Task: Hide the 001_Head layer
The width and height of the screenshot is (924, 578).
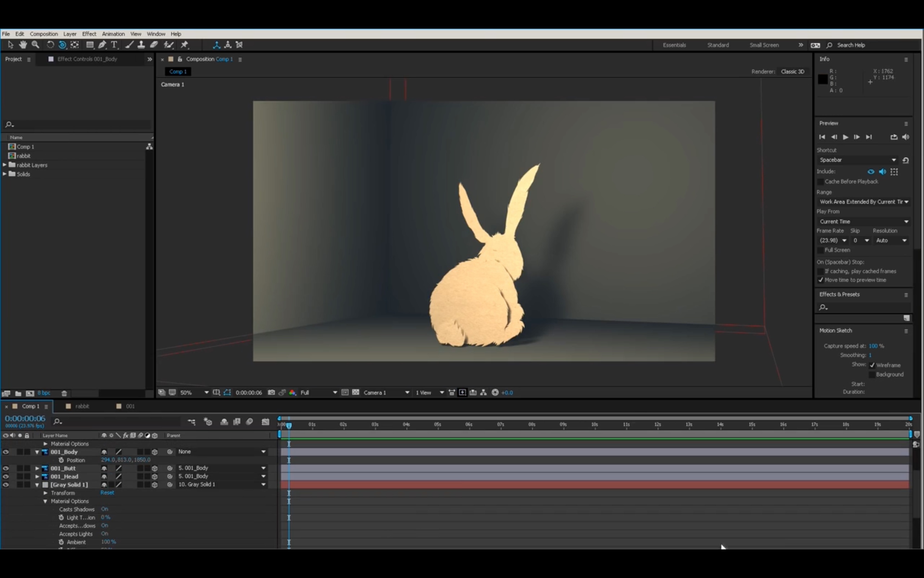Action: [x=5, y=476]
